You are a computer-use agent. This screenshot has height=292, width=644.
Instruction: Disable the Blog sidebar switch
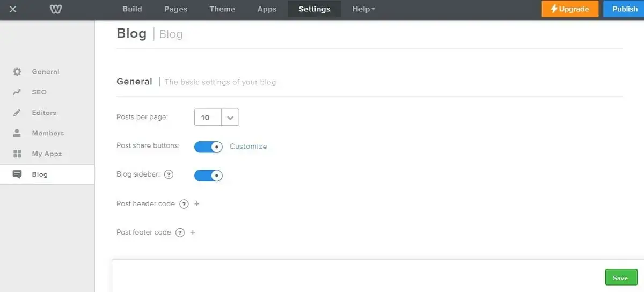208,176
